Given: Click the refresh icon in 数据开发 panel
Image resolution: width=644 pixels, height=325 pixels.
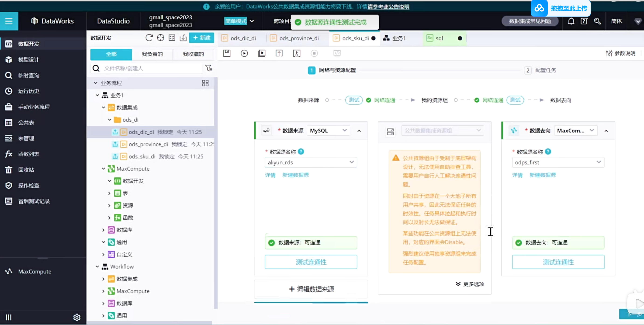Looking at the screenshot, I should click(x=149, y=38).
